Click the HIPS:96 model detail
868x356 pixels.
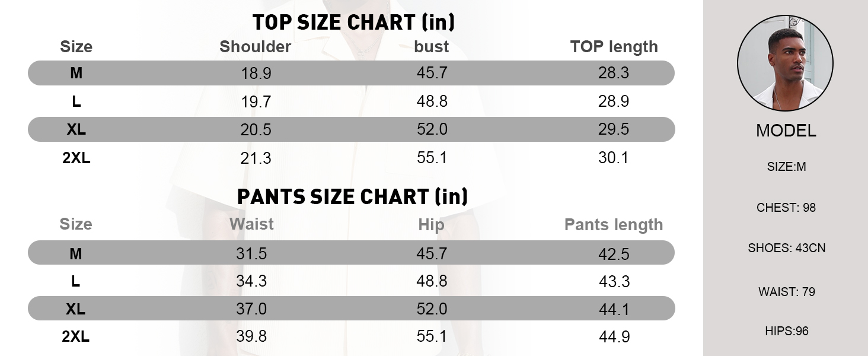[x=786, y=331]
